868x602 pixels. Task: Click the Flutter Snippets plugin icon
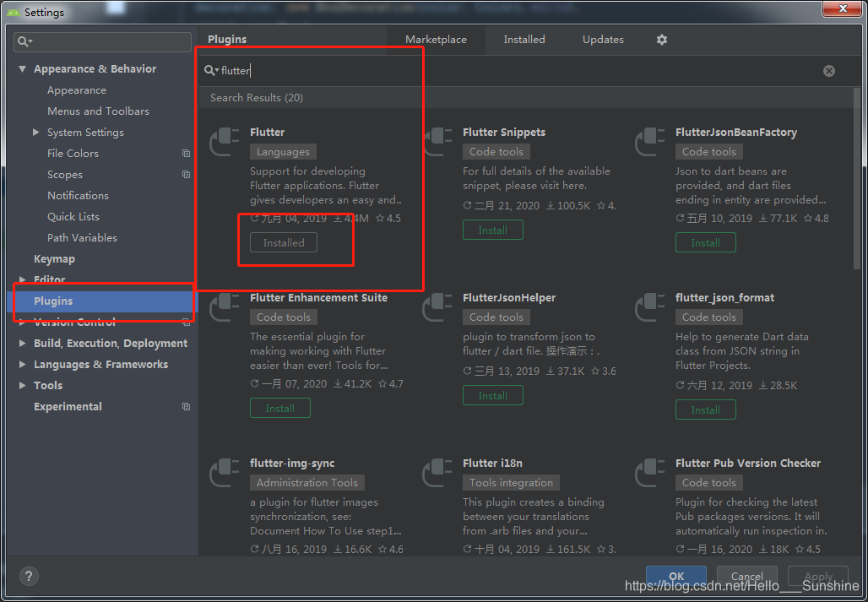pyautogui.click(x=437, y=143)
